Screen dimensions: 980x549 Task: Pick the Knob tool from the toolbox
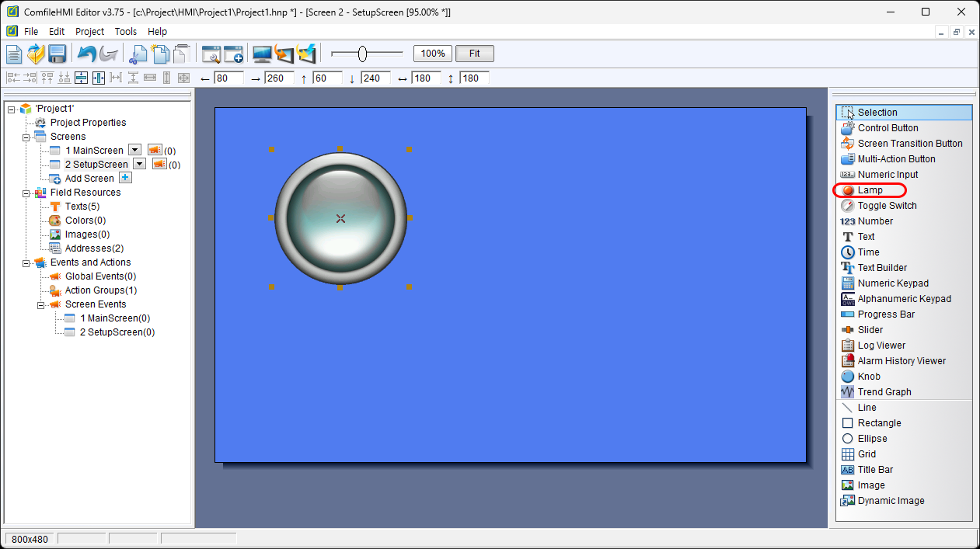click(869, 377)
